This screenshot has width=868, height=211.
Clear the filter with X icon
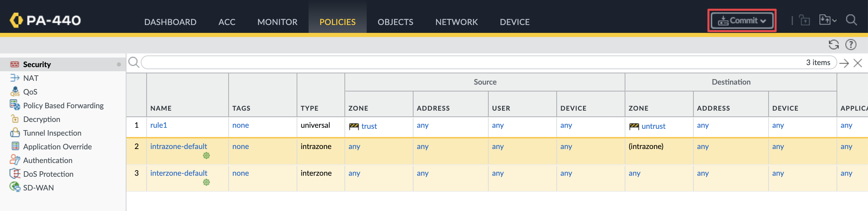click(x=857, y=63)
